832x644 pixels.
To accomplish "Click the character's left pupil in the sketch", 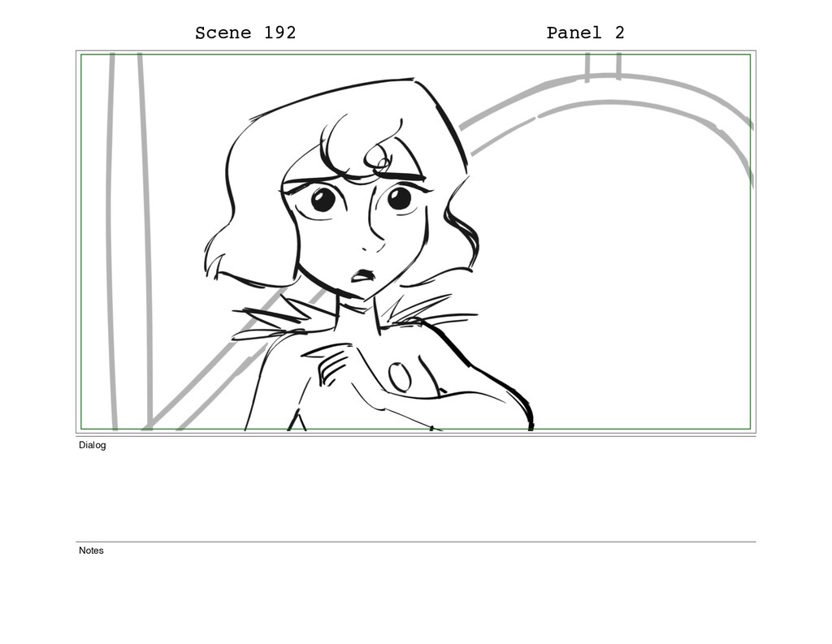I will coord(323,200).
